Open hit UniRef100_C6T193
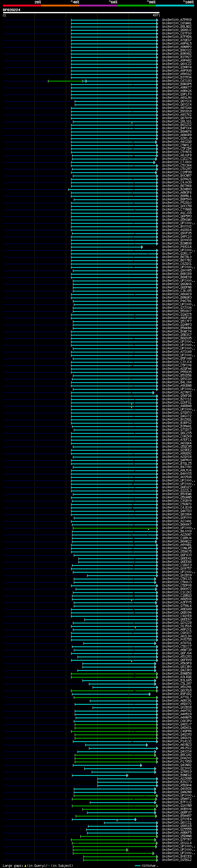 [177, 81]
